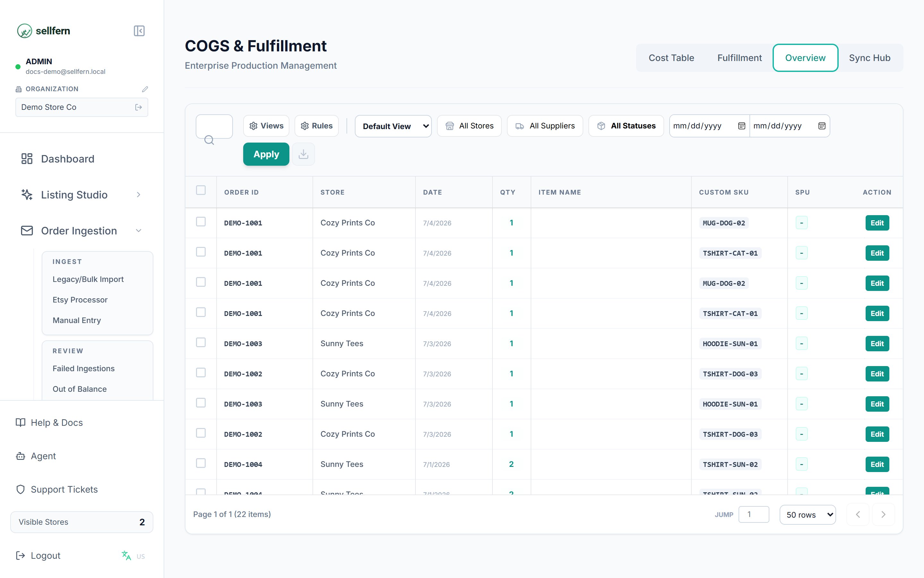The width and height of the screenshot is (924, 578).
Task: Click the Page 1 of 1 (22 items) text
Action: click(x=232, y=514)
